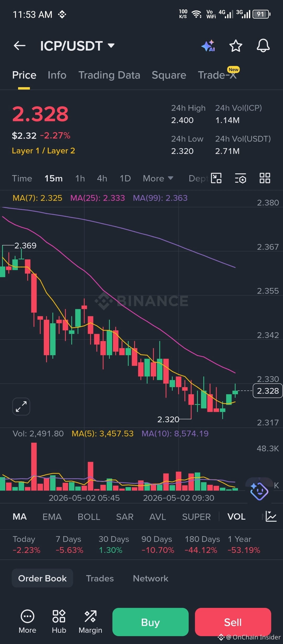
Task: Open the Depth chart view
Action: click(x=198, y=179)
